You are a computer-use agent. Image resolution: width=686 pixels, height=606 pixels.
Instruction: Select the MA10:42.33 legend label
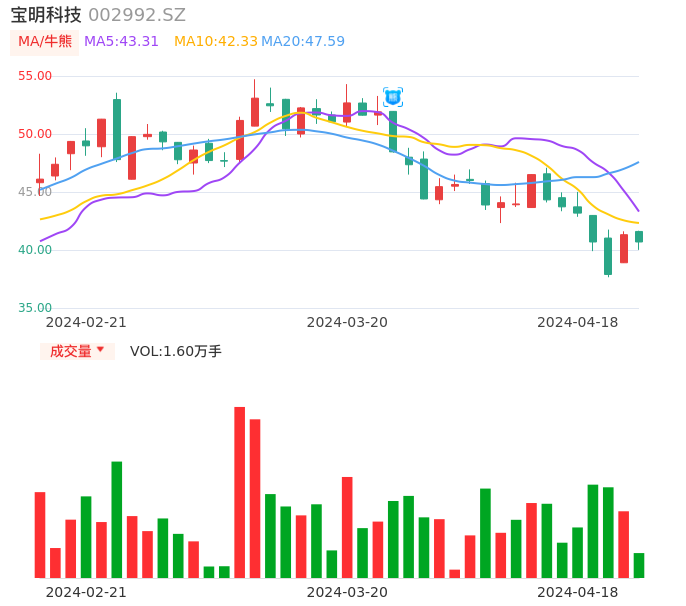tap(216, 42)
